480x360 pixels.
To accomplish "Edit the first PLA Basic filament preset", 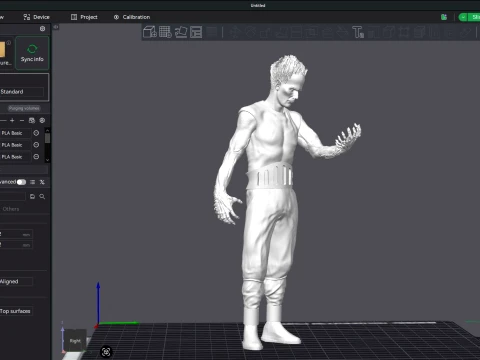I will pyautogui.click(x=36, y=133).
